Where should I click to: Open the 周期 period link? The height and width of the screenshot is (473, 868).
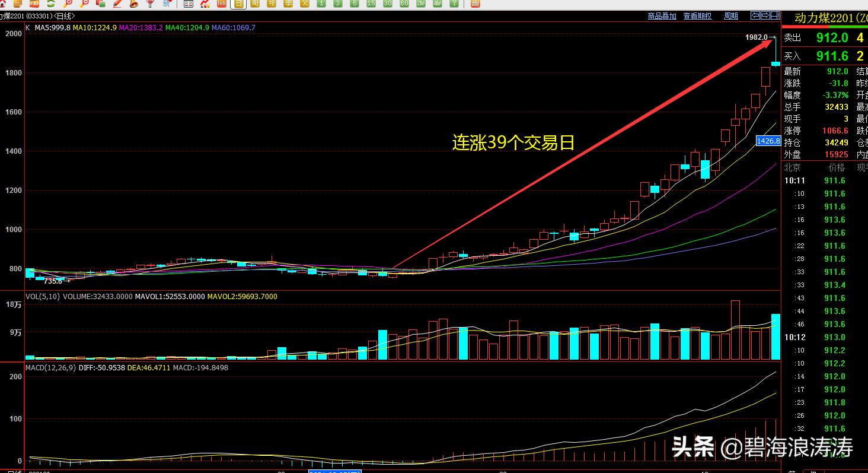pos(731,16)
